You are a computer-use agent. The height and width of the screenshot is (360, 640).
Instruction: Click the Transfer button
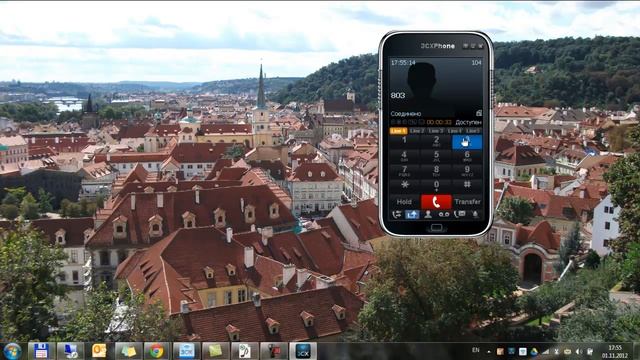pos(467,202)
